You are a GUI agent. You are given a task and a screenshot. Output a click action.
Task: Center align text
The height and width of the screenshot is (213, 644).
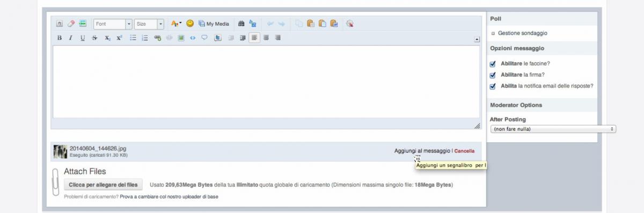click(266, 38)
